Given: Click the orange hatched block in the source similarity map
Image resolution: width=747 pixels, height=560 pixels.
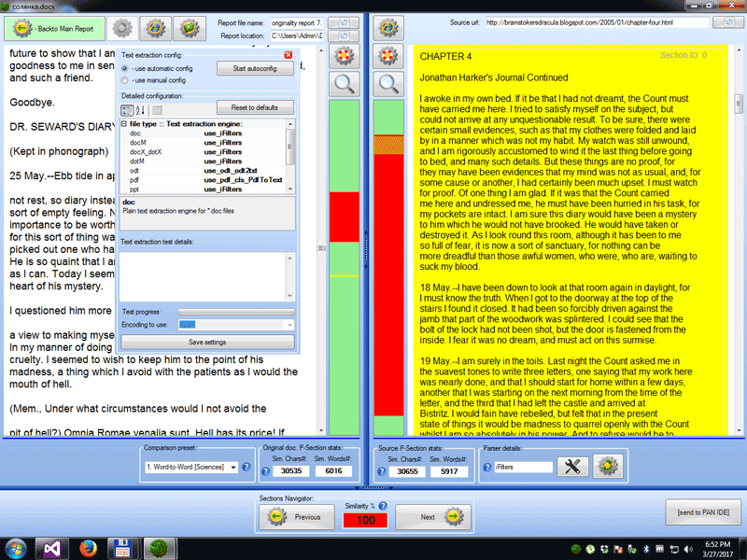Looking at the screenshot, I should pos(388,145).
